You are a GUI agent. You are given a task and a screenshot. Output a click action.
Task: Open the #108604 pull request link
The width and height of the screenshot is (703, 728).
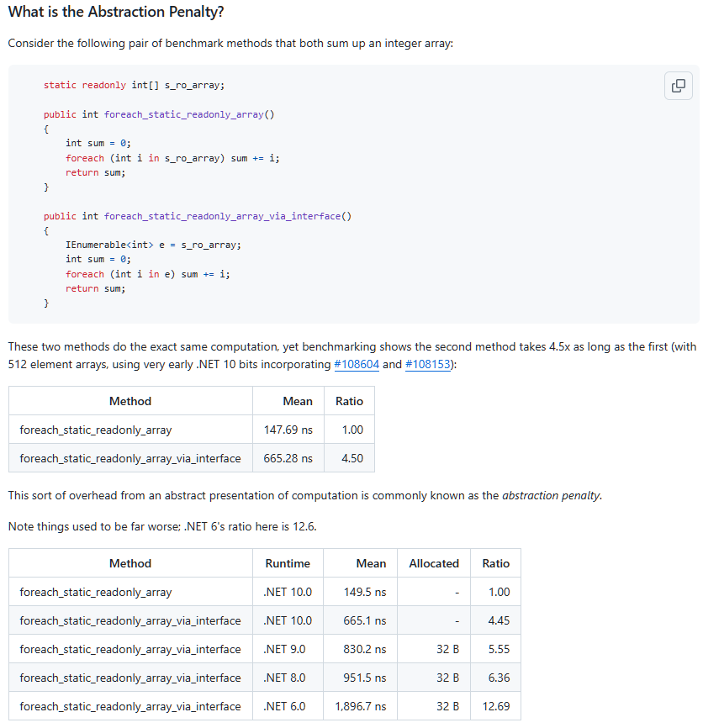coord(357,364)
